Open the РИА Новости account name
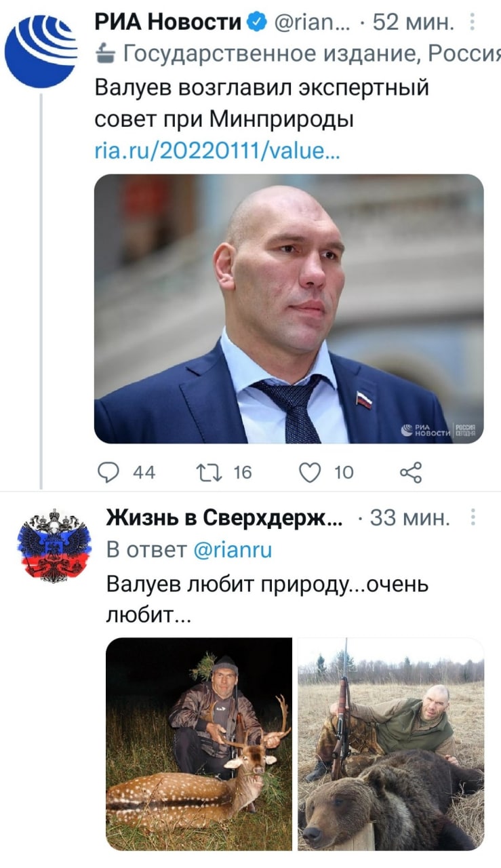The width and height of the screenshot is (501, 868). [167, 23]
